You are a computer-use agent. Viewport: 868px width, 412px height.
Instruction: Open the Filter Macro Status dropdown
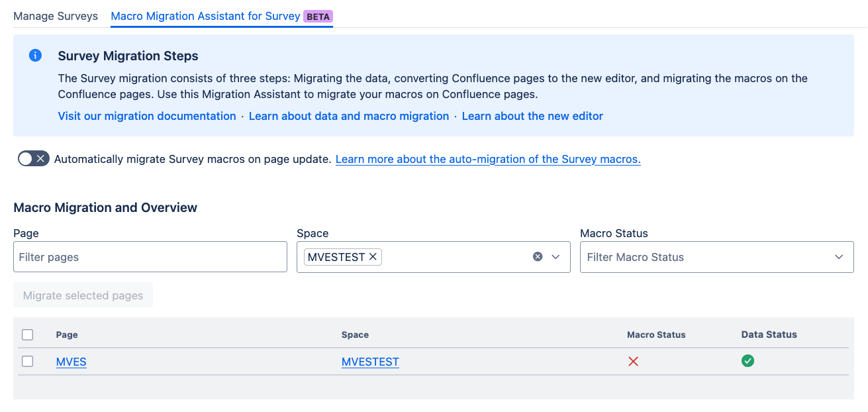(x=716, y=257)
